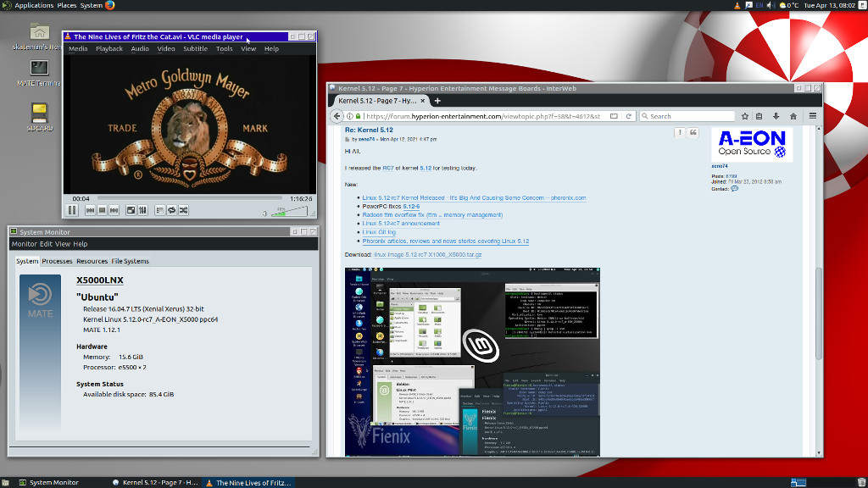This screenshot has width=868, height=488.
Task: Launch Firefox from top panel
Action: (109, 5)
